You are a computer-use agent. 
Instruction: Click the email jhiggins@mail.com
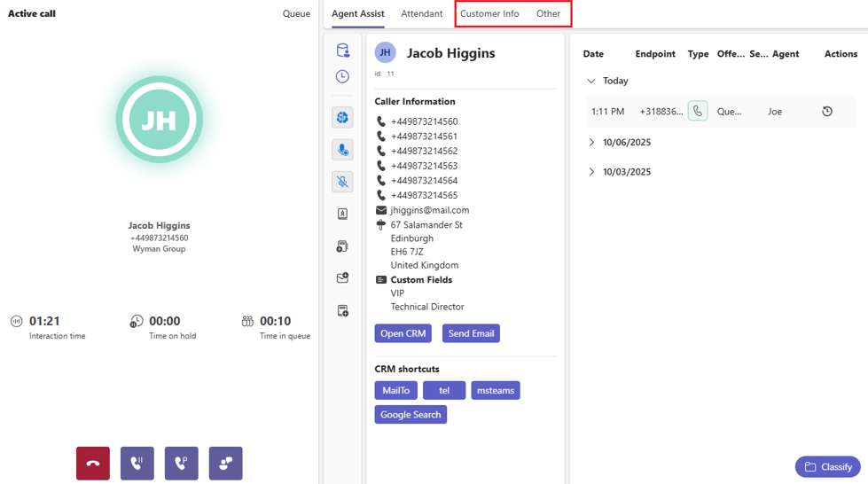tap(430, 210)
